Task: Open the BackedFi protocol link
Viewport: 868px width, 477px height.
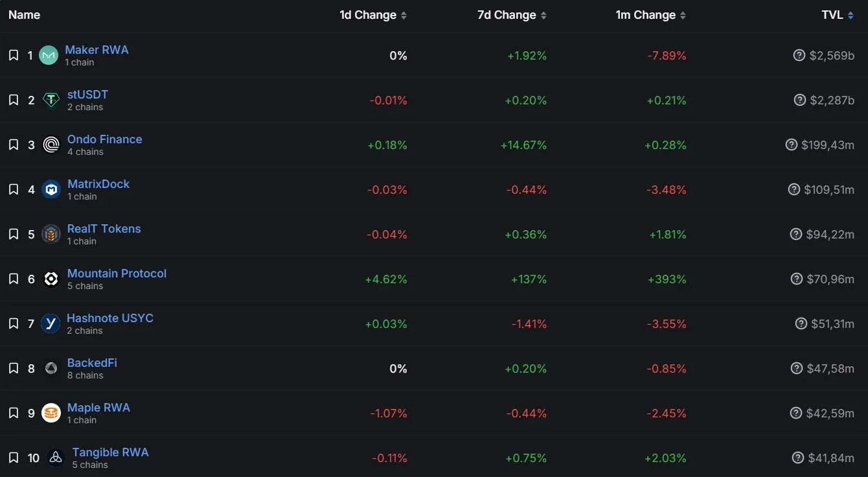Action: click(92, 363)
